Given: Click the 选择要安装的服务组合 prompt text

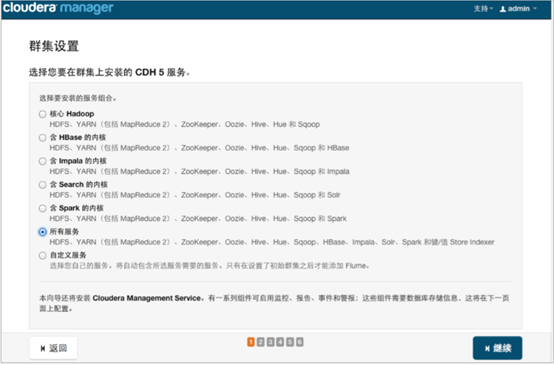Looking at the screenshot, I should 78,98.
